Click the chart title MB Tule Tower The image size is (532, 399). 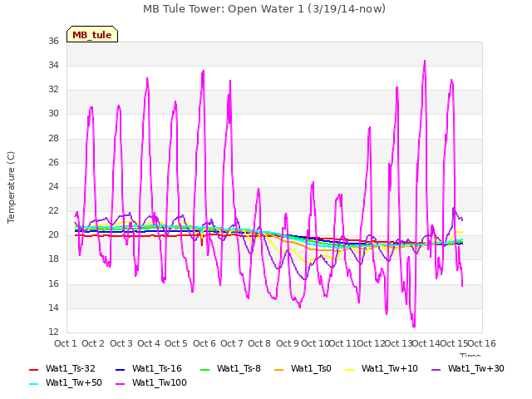coord(264,9)
